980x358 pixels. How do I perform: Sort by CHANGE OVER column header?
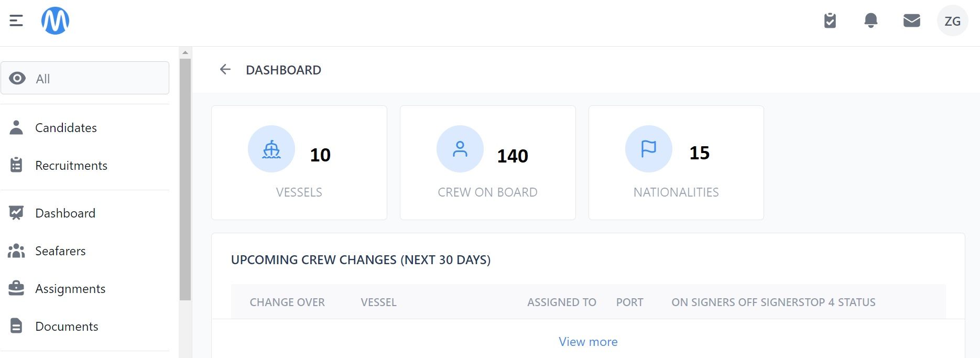(x=287, y=302)
